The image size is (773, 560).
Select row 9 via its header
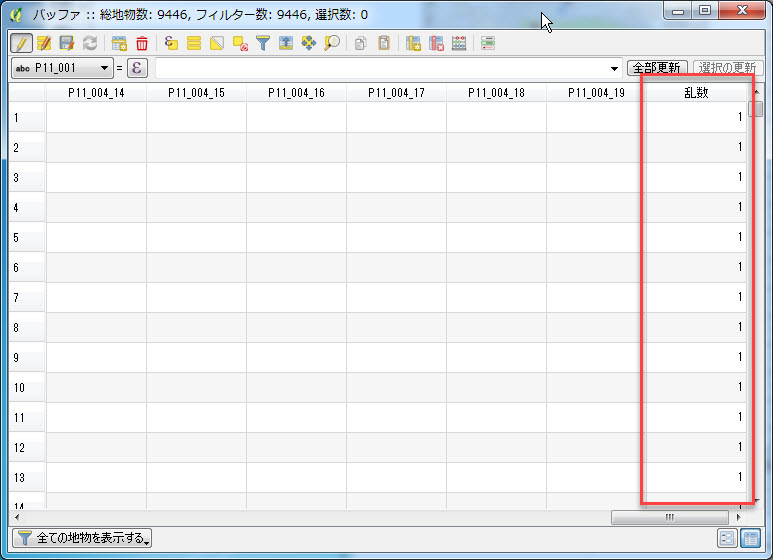(x=27, y=358)
